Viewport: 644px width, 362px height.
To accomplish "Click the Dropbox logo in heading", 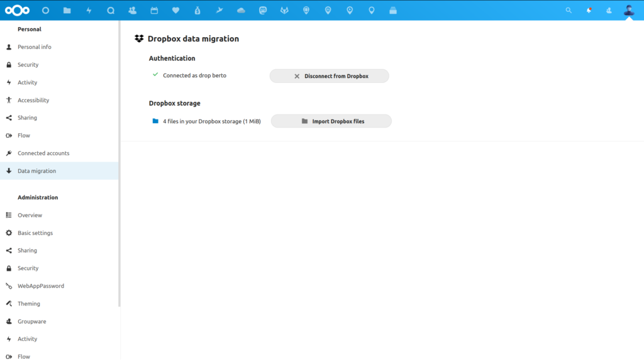I will coord(139,38).
